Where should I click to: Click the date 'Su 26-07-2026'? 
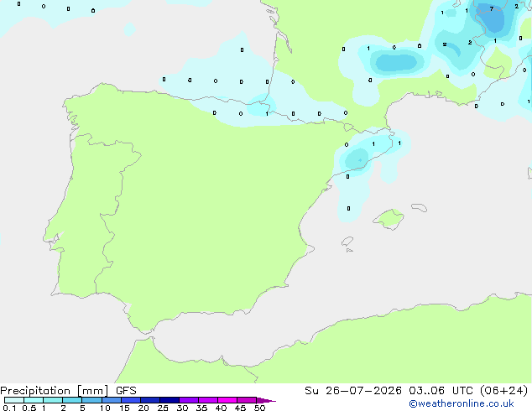click(353, 391)
